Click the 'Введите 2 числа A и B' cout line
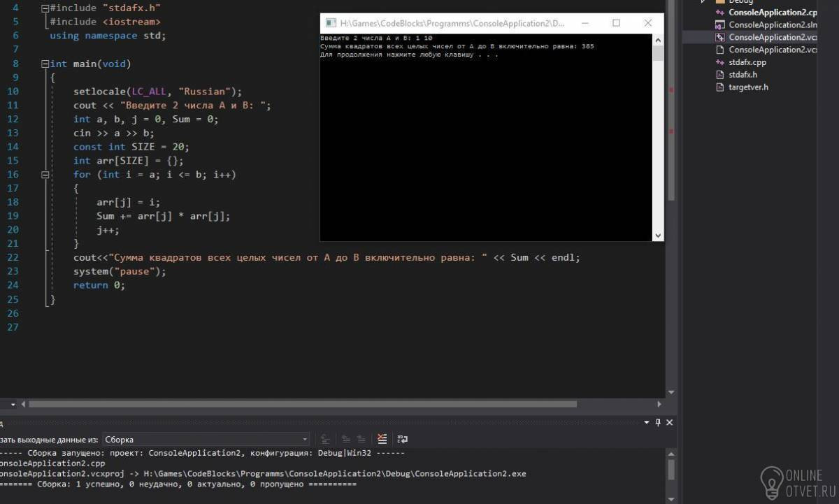The height and width of the screenshot is (504, 839). pos(172,106)
